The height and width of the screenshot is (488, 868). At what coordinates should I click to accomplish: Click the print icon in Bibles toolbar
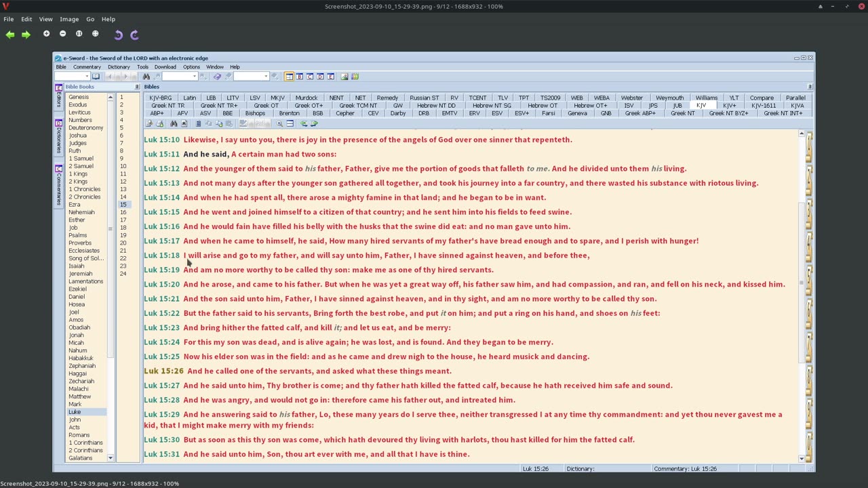tap(159, 123)
